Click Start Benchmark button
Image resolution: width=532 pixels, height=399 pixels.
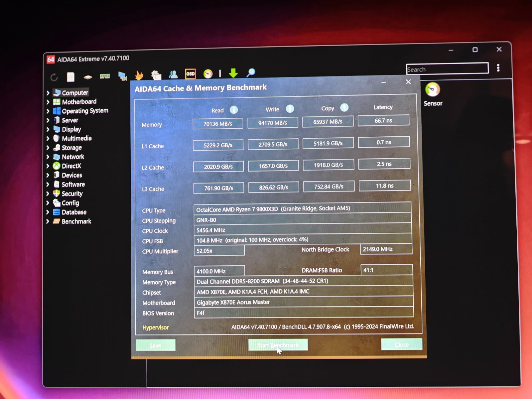(x=278, y=345)
